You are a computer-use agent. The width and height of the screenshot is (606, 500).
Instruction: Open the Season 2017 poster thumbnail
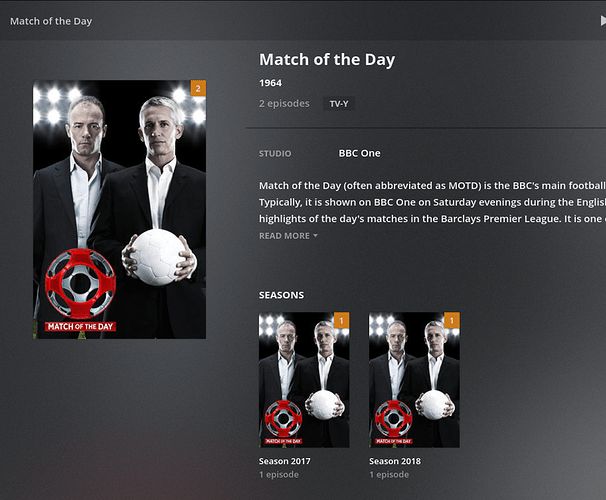tap(304, 380)
